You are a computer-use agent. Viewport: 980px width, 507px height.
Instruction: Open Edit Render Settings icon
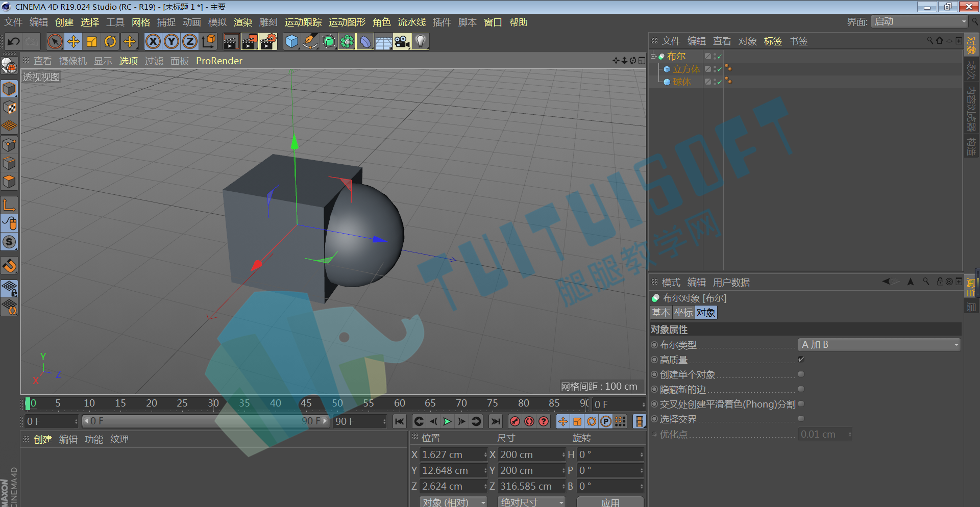[268, 41]
